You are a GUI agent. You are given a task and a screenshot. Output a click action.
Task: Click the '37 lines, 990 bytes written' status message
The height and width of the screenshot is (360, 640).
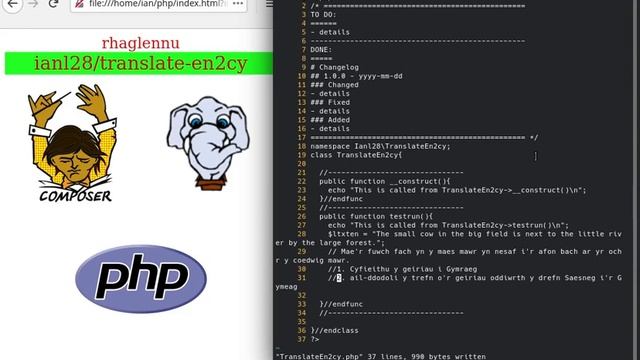click(427, 356)
